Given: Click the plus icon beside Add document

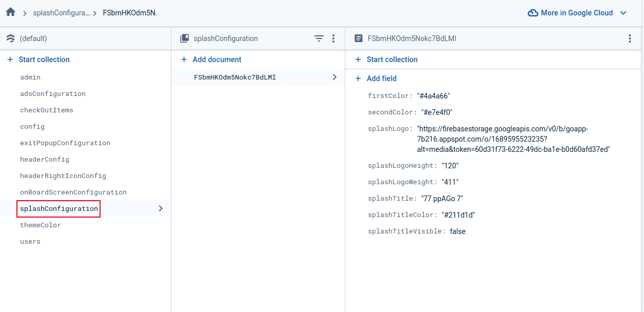Looking at the screenshot, I should [184, 60].
